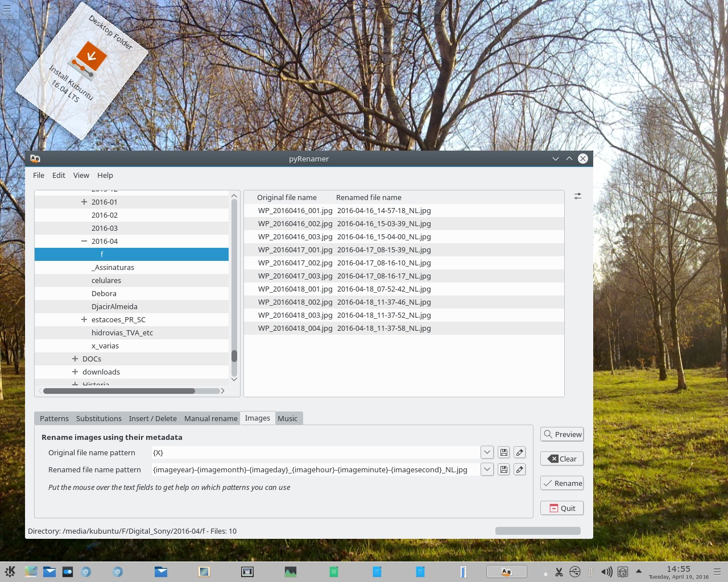728x582 pixels.
Task: Open the options icon beside the file list
Action: [577, 196]
